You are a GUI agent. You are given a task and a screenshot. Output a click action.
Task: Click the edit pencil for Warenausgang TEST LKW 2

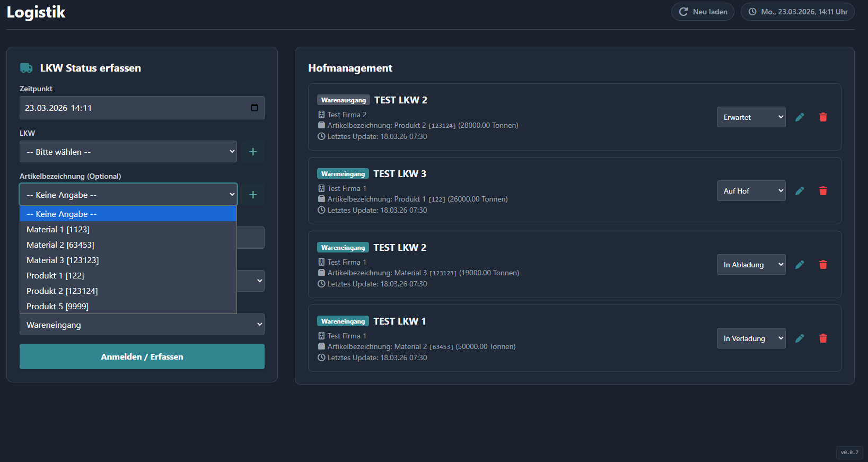(800, 117)
